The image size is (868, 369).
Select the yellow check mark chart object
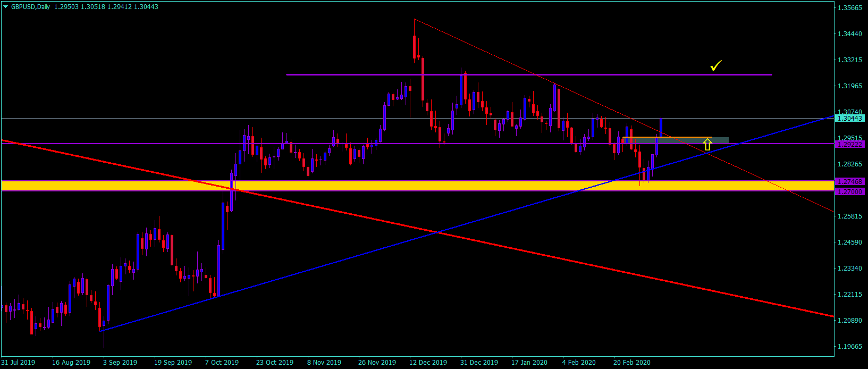(716, 66)
